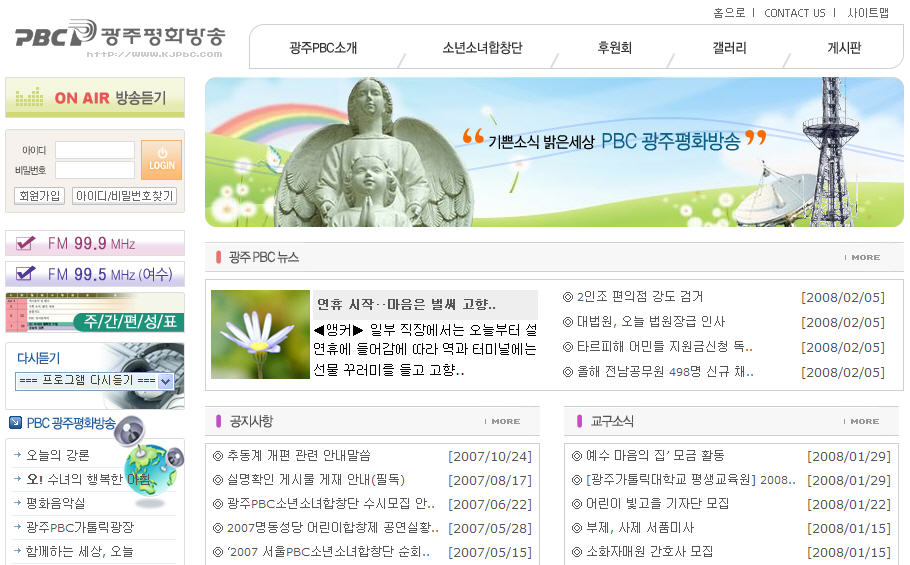Click the 아이디 input field
910x565 pixels.
click(95, 150)
